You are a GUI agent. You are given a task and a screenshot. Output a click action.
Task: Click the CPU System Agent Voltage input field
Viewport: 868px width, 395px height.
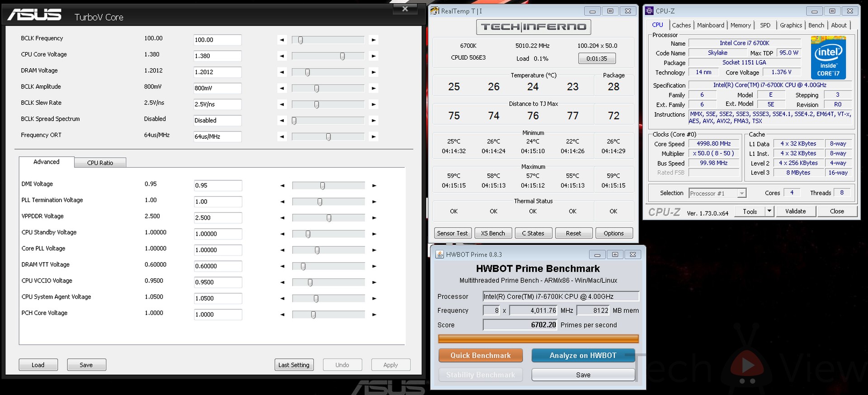[x=218, y=298]
